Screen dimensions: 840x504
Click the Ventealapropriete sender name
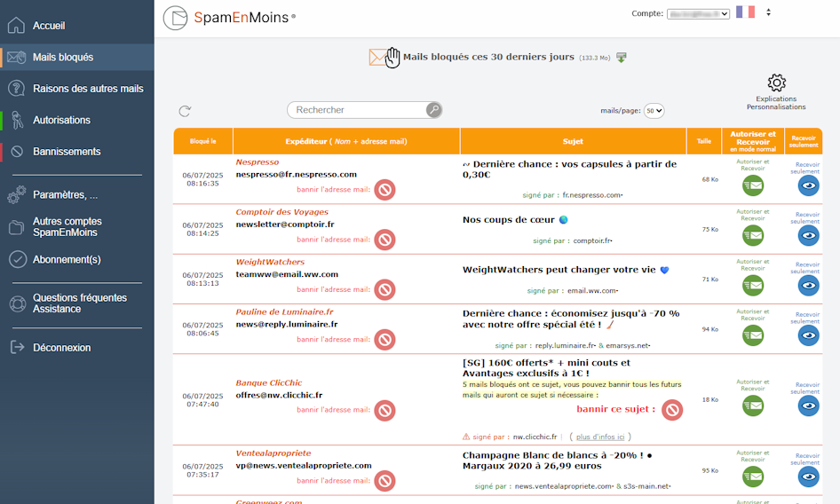[273, 453]
